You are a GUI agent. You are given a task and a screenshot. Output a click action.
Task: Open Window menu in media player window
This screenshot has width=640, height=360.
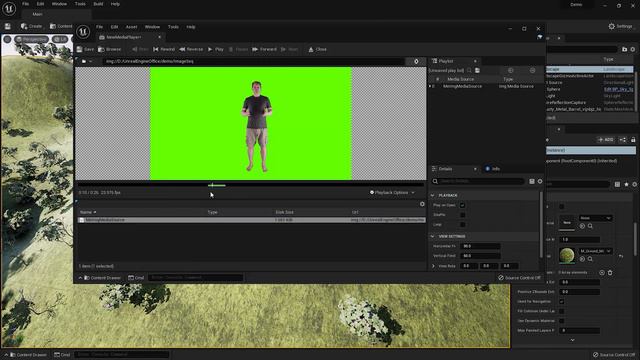pyautogui.click(x=152, y=27)
